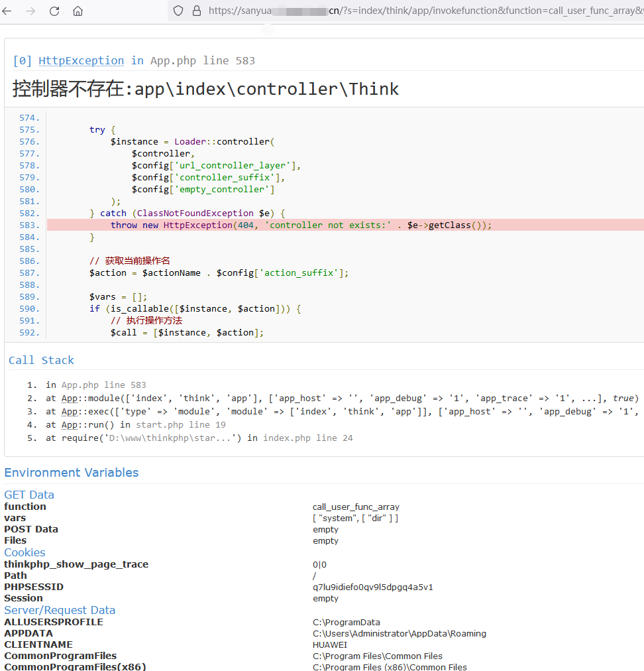Open the tracking protection shield icon
Viewport: 644px width, 671px height.
178,11
